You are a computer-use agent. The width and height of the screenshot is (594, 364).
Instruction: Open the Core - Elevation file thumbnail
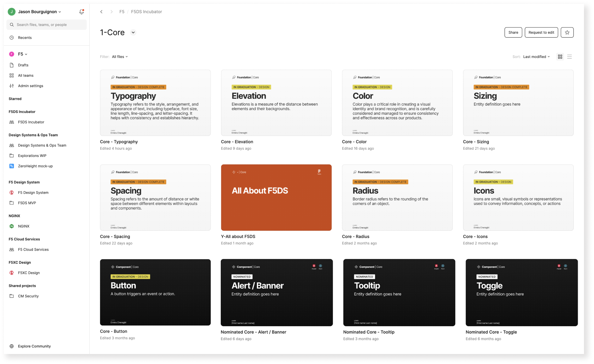click(276, 103)
